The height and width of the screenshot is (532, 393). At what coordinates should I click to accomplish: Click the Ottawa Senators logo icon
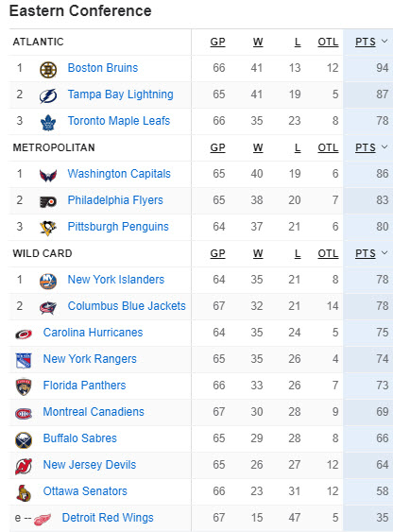tap(24, 493)
